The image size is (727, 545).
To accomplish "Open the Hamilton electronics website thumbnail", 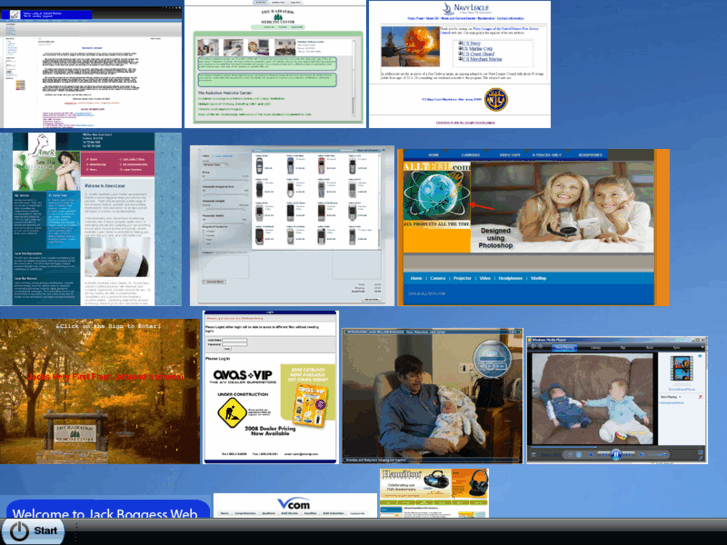I will tap(434, 493).
